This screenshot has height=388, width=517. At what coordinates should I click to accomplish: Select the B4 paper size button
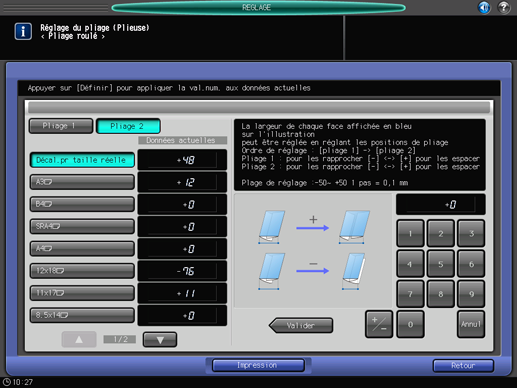pyautogui.click(x=82, y=204)
